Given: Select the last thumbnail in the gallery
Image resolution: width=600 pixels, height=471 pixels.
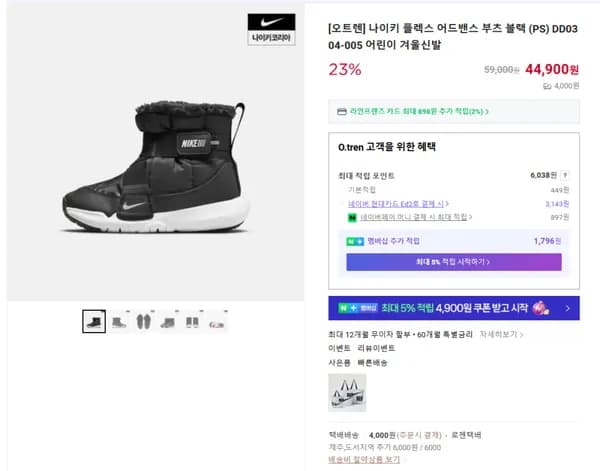Looking at the screenshot, I should 217,320.
